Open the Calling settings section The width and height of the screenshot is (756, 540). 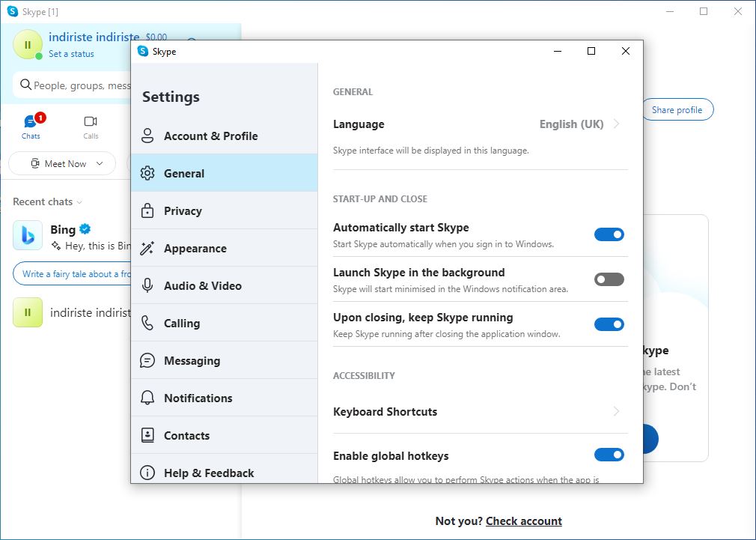pyautogui.click(x=225, y=323)
